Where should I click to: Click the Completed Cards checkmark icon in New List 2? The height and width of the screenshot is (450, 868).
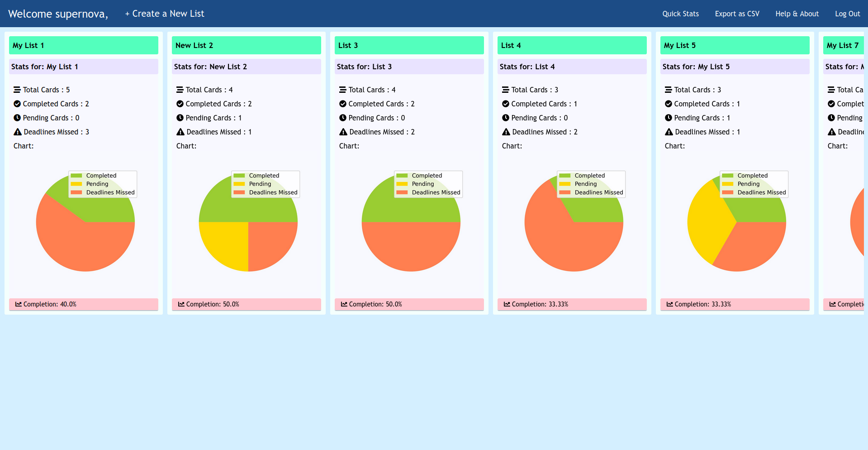coord(180,104)
